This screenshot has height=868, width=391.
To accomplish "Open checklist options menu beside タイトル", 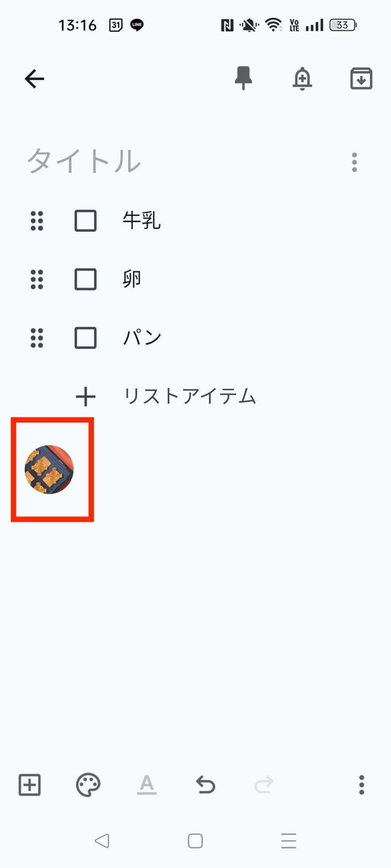I will [355, 163].
